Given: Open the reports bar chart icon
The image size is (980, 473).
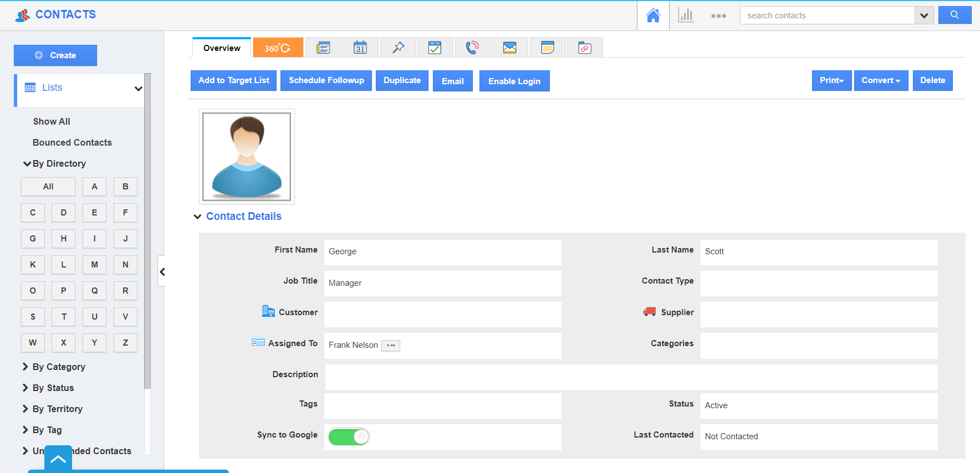Looking at the screenshot, I should (x=686, y=16).
